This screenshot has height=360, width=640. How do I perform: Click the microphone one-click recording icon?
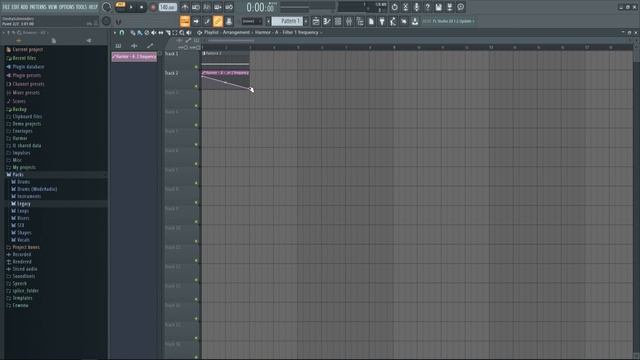[416, 7]
